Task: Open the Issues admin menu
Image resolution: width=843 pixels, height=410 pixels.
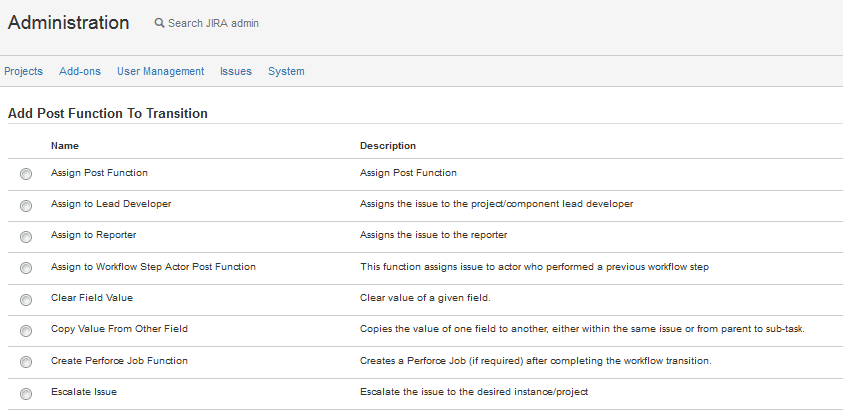Action: point(236,71)
